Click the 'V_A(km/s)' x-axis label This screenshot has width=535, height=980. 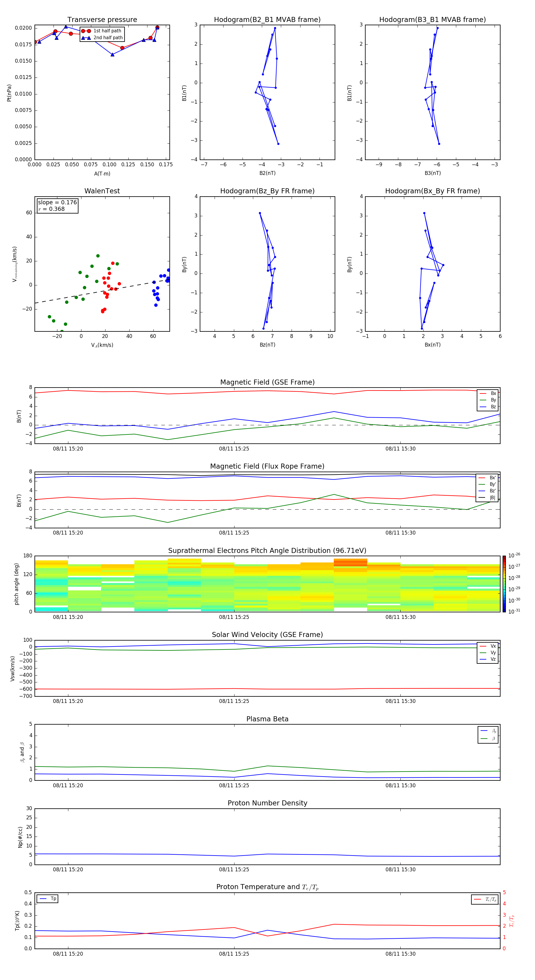pyautogui.click(x=102, y=345)
